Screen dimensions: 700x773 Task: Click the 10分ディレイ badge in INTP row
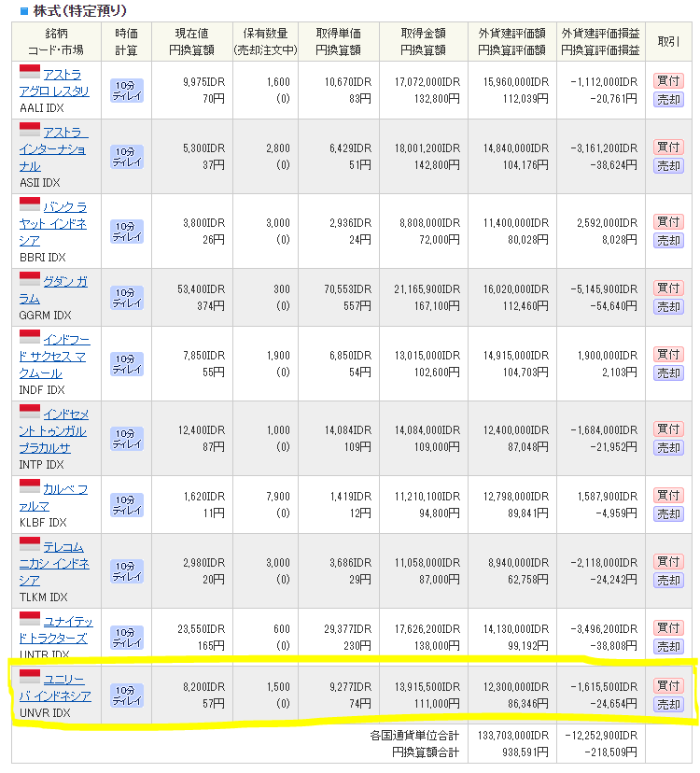[127, 439]
